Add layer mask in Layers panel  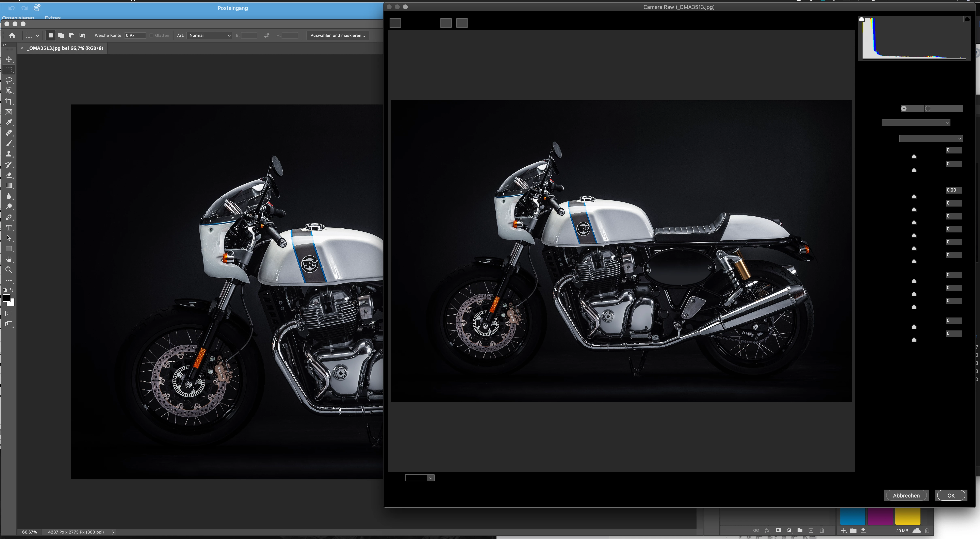point(778,530)
